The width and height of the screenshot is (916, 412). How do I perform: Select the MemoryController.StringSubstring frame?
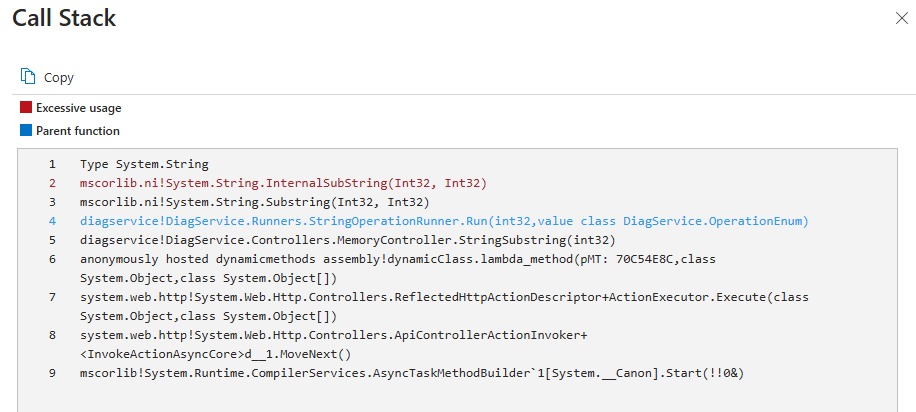tap(347, 240)
